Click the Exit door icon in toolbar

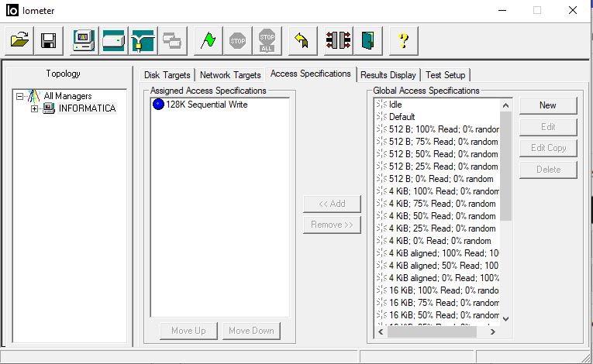pyautogui.click(x=367, y=40)
